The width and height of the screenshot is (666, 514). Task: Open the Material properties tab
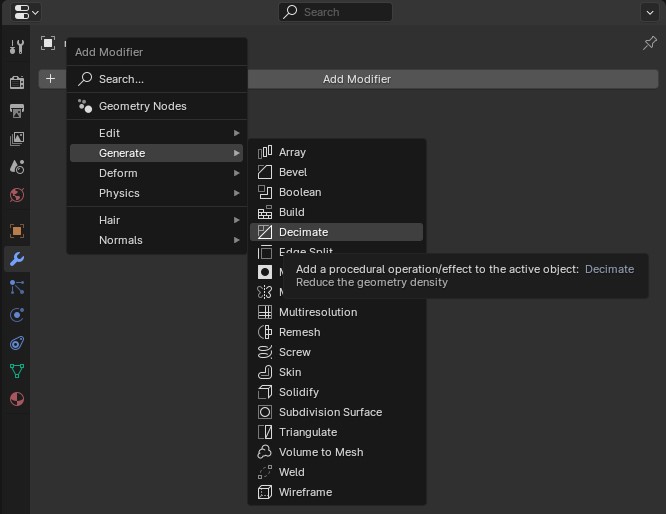pos(17,399)
